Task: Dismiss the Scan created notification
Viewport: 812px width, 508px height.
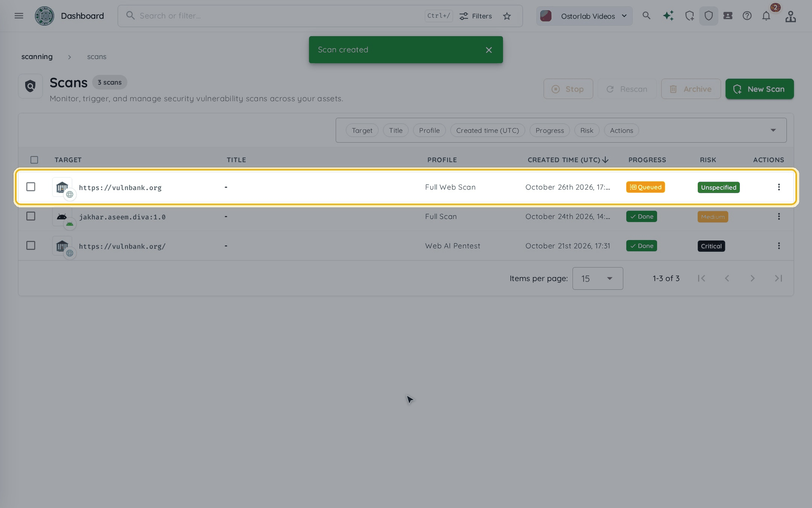Action: pos(489,50)
